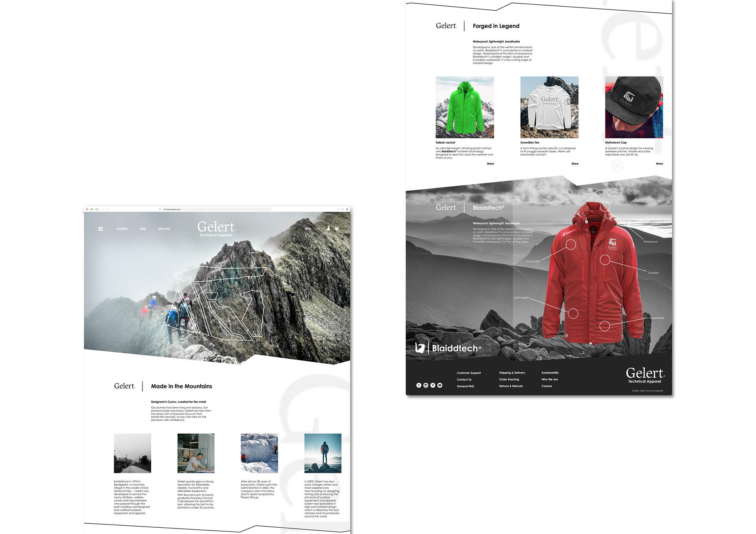Viewport: 756px width, 534px height.
Task: Click the Breathable hotspot circle on jacket
Action: (605, 326)
